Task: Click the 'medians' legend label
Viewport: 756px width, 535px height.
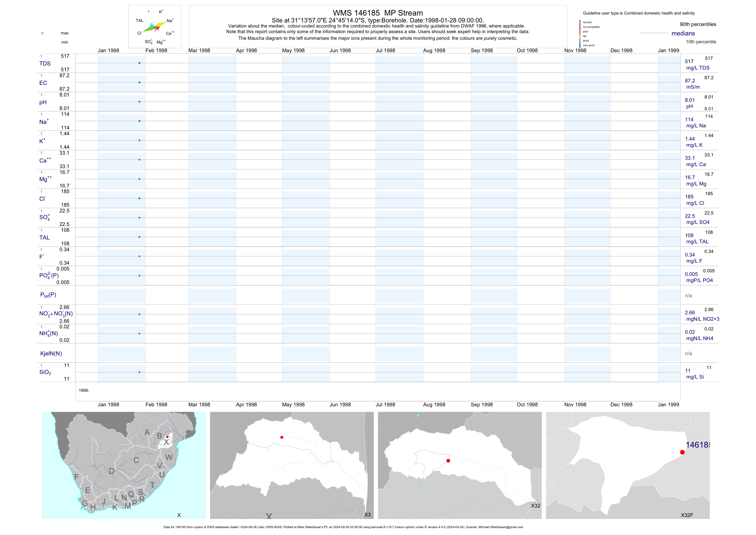Action: point(683,33)
